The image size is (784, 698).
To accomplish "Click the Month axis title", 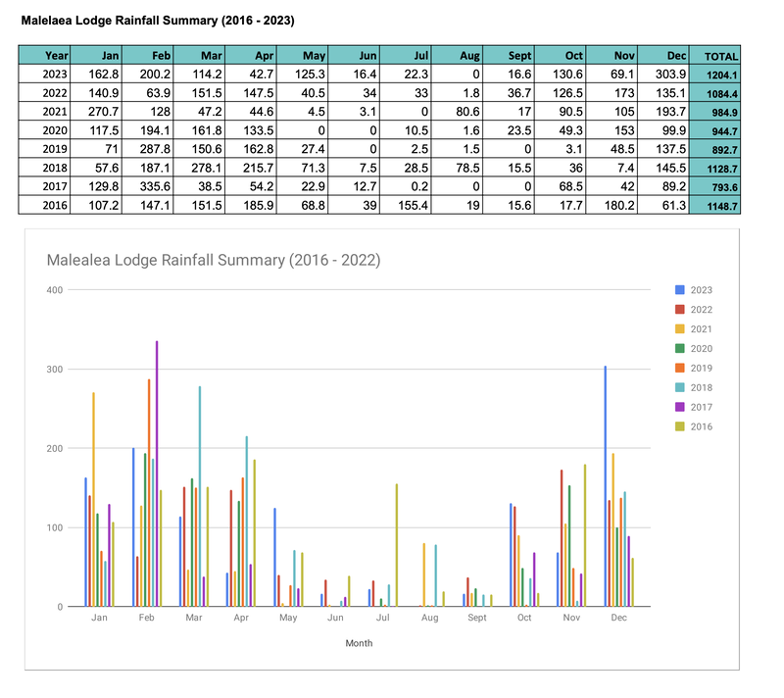I will click(359, 643).
